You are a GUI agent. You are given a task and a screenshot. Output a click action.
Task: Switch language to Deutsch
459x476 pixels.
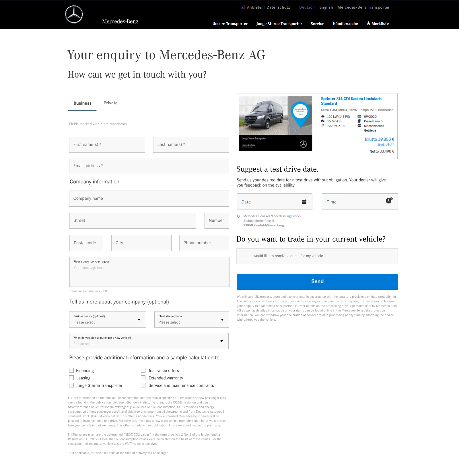pyautogui.click(x=307, y=7)
